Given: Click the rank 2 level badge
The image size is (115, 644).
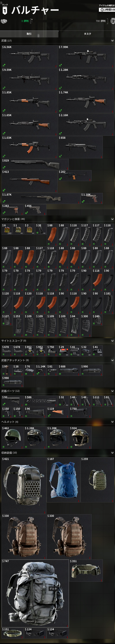Looking at the screenshot, I should click(x=113, y=21).
